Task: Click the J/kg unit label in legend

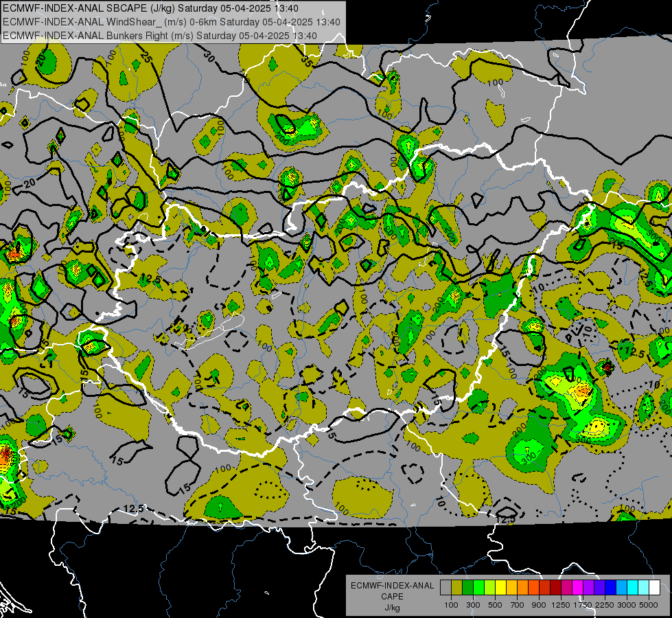Action: 392,608
